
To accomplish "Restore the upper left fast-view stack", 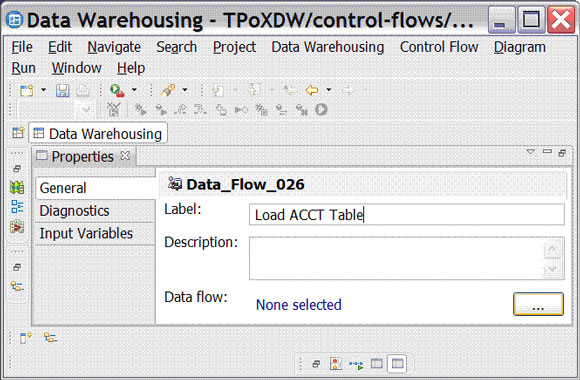I will 17,169.
